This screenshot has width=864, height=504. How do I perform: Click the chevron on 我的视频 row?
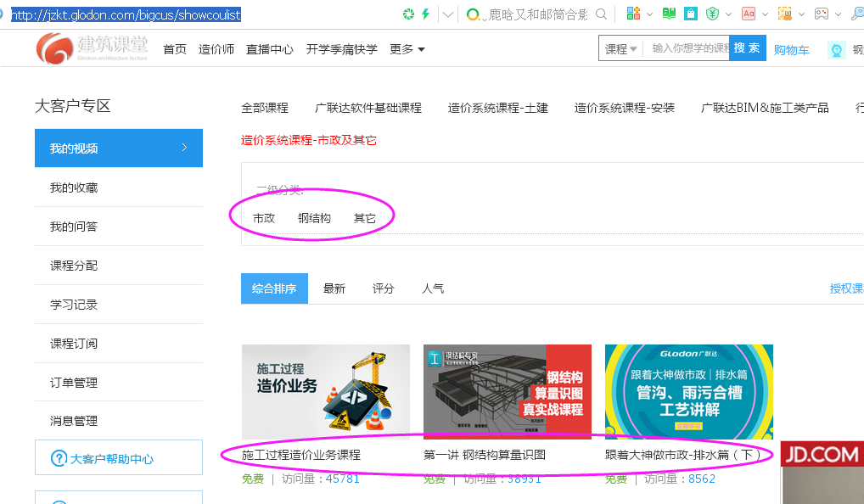tap(184, 148)
